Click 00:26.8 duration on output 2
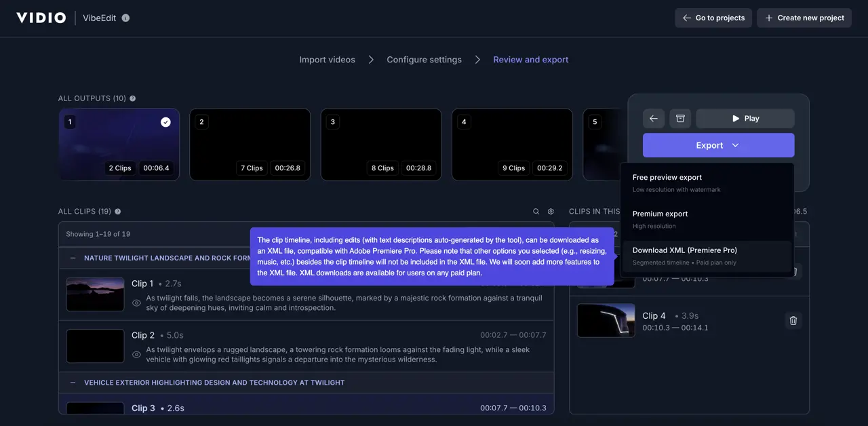868x426 pixels. (288, 168)
